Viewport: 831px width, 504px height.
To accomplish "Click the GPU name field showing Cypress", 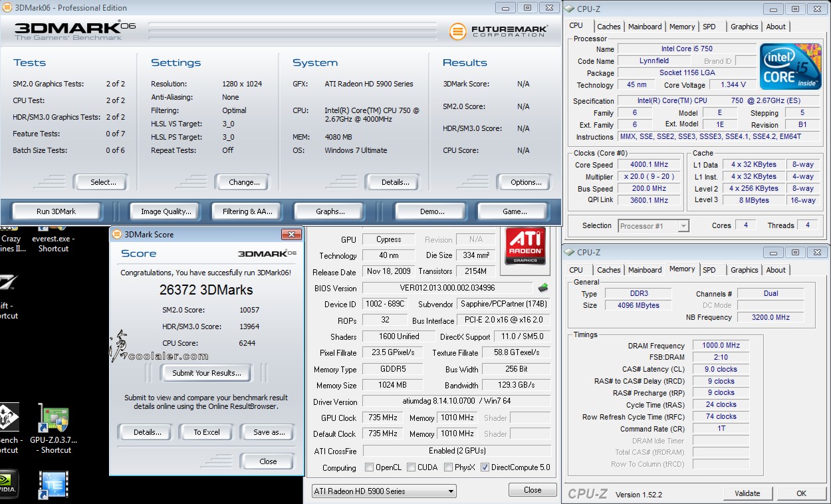I will [x=388, y=239].
